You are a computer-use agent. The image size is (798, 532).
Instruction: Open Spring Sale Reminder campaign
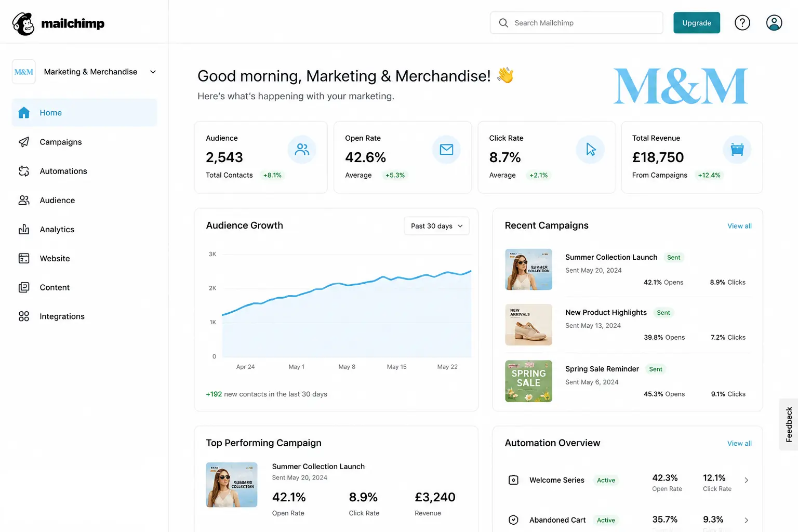602,369
